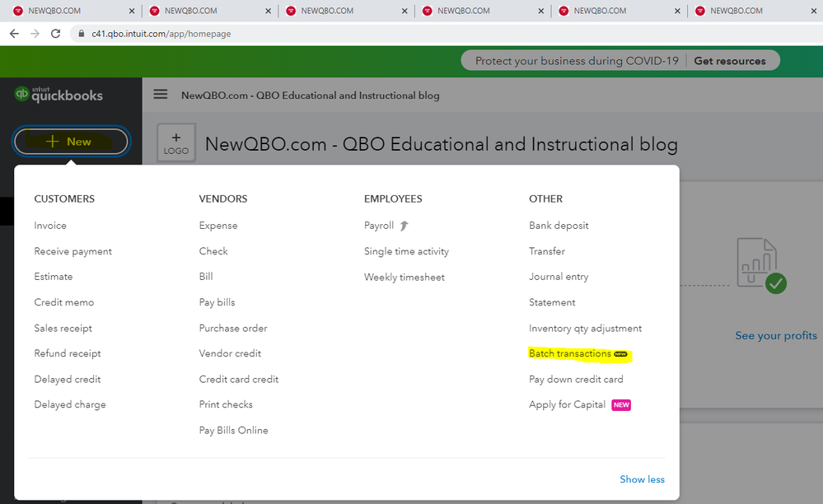Select Check under Vendors

click(x=213, y=251)
